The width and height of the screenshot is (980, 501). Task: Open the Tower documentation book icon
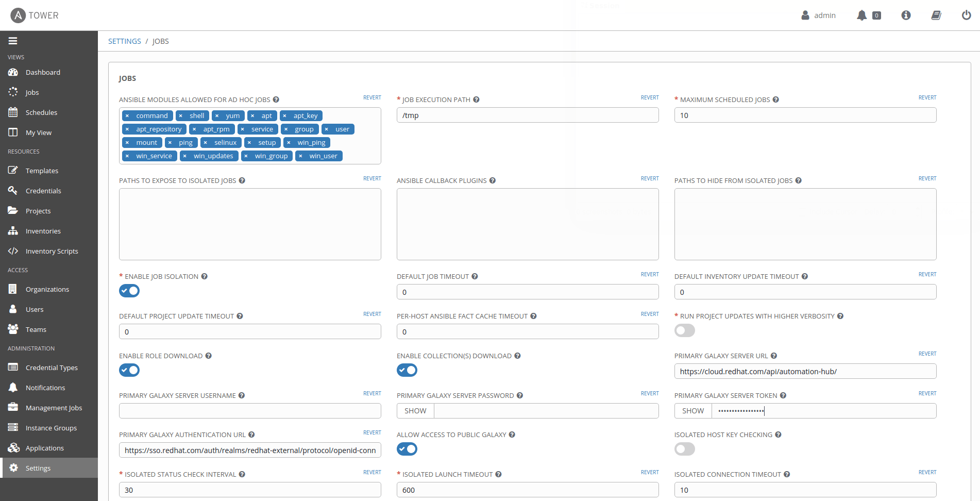[936, 15]
